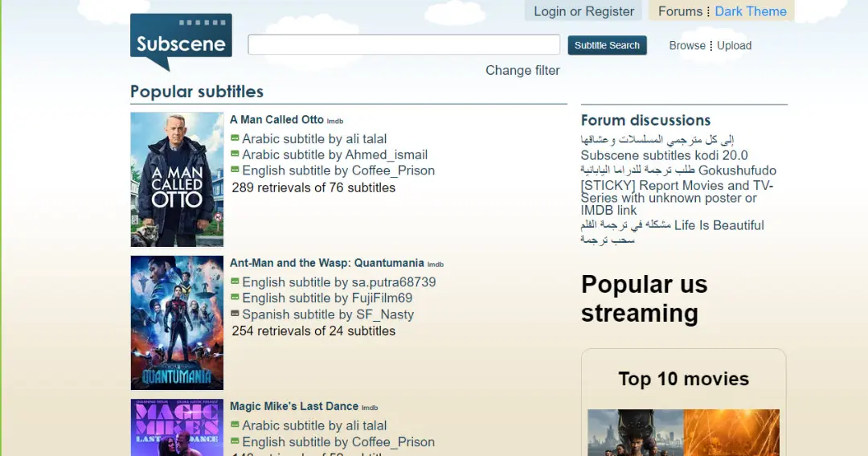Click the Subtitle Search button
Screen dimensions: 868x456
(x=607, y=45)
